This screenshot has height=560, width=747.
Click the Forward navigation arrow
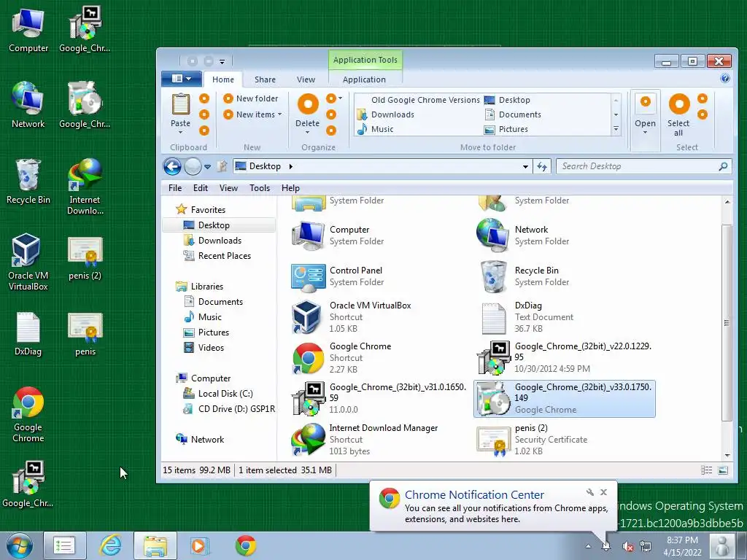(193, 167)
